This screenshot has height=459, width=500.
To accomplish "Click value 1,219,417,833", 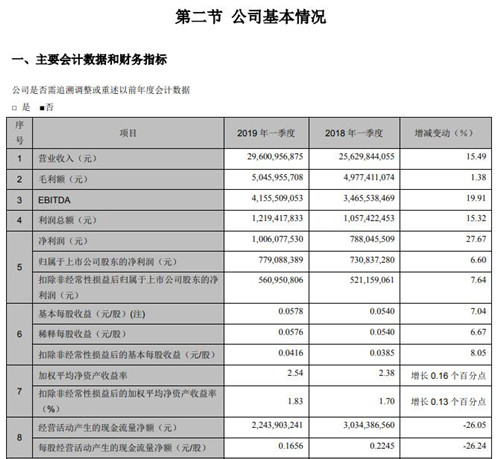I will point(277,218).
